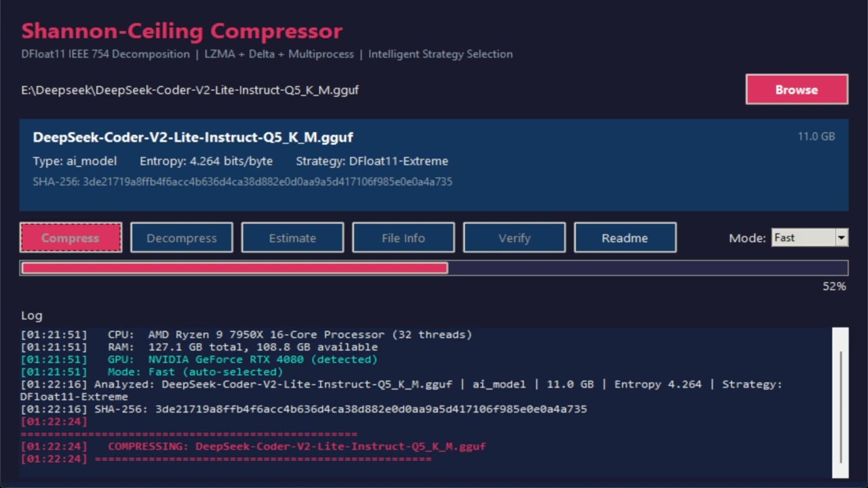The height and width of the screenshot is (488, 868).
Task: Click the GPU NVIDIA GeForce RTX 4080 log line
Action: pyautogui.click(x=199, y=359)
